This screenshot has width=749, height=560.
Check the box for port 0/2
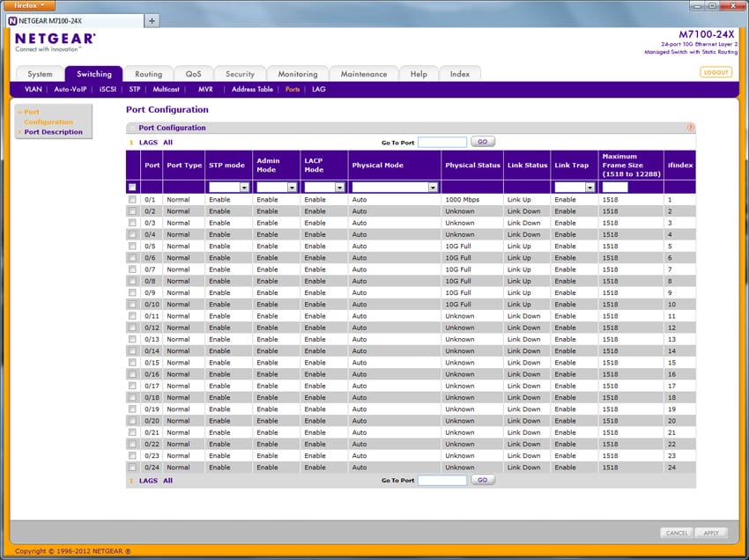coord(132,211)
